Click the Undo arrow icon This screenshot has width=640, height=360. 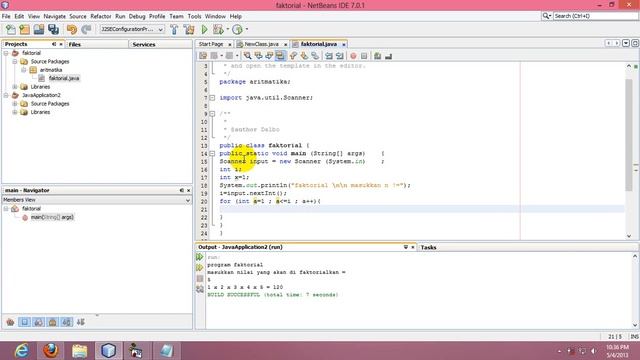pyautogui.click(x=72, y=29)
